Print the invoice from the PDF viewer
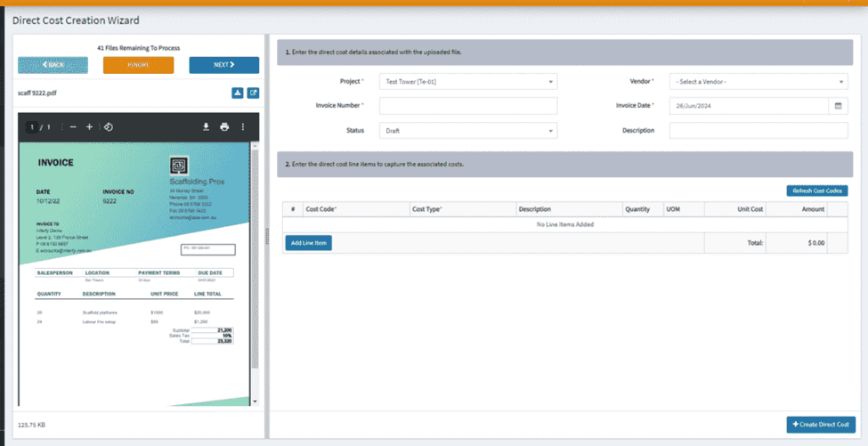The height and width of the screenshot is (446, 868). pyautogui.click(x=224, y=127)
